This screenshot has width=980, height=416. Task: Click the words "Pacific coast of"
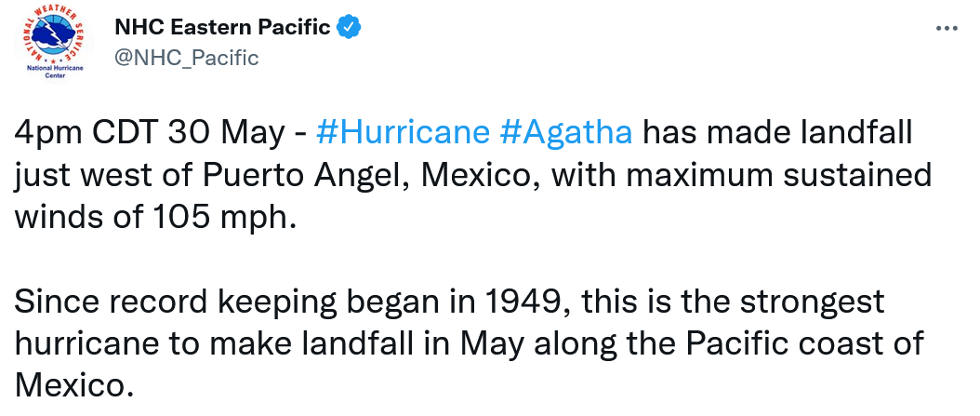[x=816, y=343]
